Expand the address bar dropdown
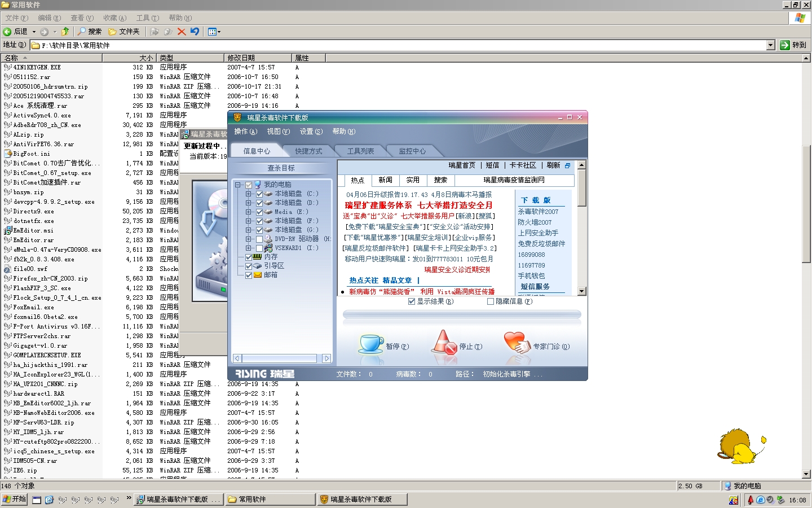This screenshot has height=508, width=812. coord(771,45)
